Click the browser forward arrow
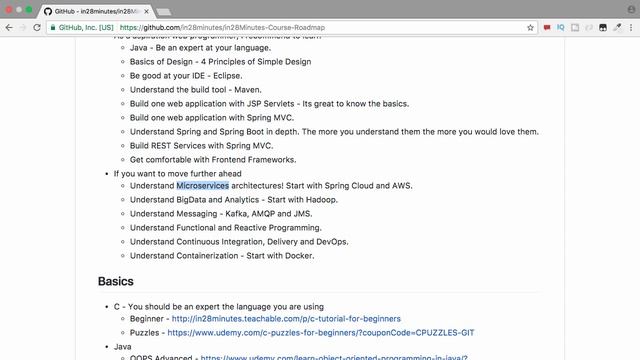This screenshot has width=640, height=360. (23, 27)
